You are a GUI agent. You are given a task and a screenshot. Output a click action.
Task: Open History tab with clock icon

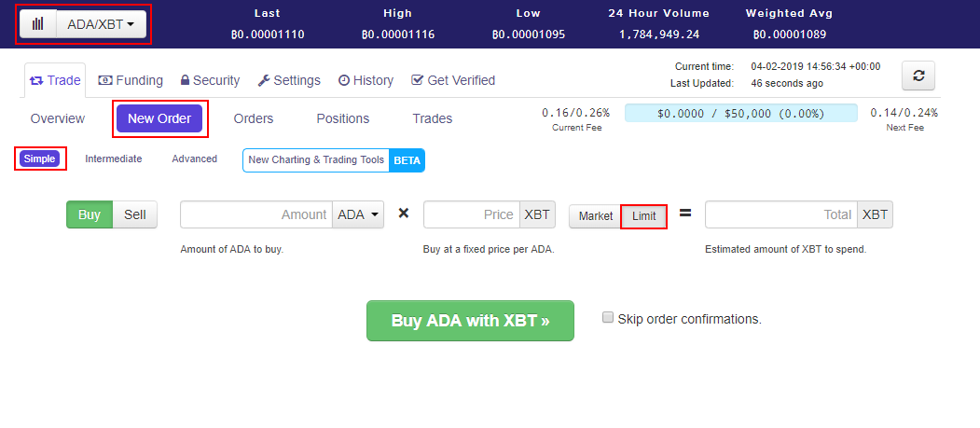coord(366,80)
